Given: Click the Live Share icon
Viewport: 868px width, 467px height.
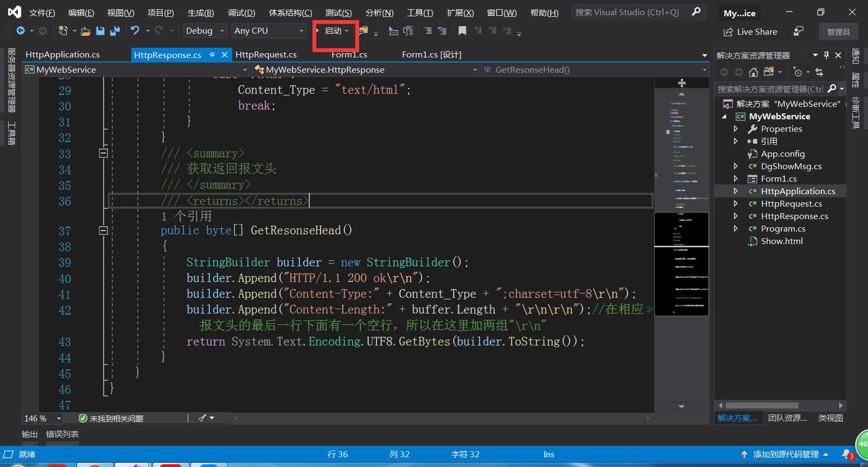Looking at the screenshot, I should pos(728,32).
